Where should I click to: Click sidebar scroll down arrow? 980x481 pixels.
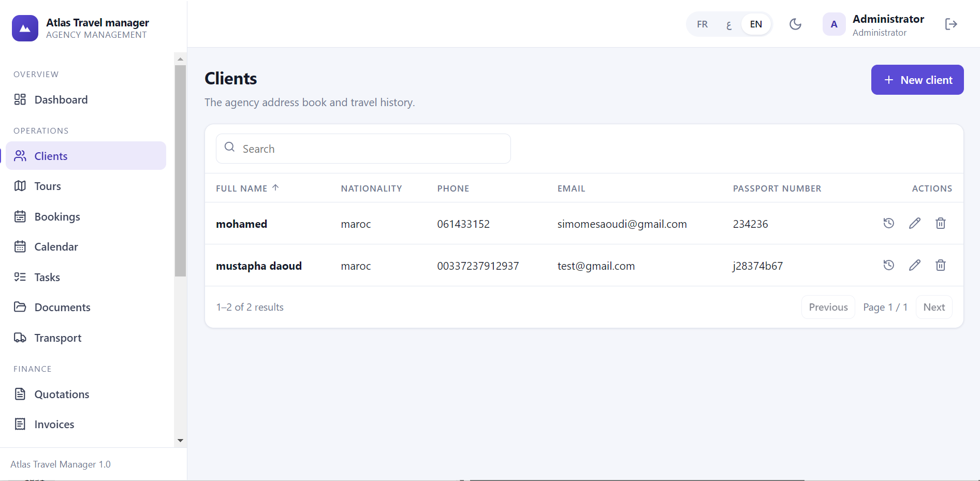click(x=180, y=441)
